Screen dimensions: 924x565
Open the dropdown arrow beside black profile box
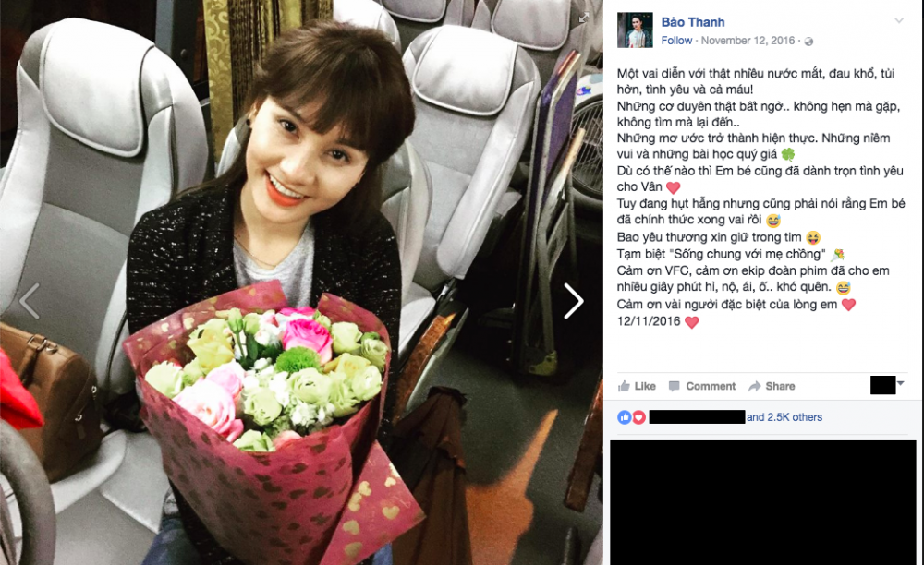point(900,383)
